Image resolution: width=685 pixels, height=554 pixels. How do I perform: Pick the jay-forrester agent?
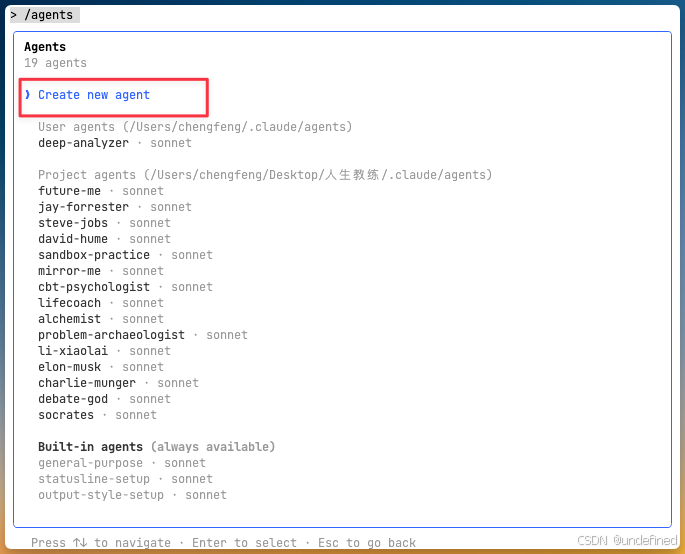tap(114, 207)
